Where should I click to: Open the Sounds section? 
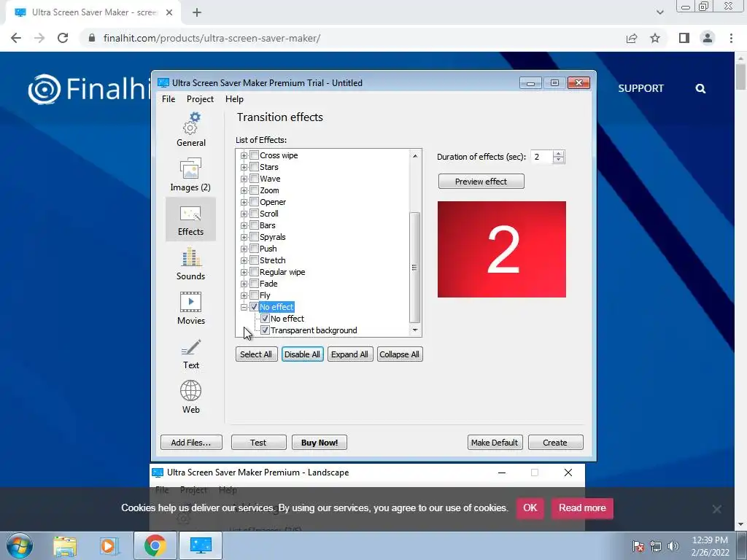(x=190, y=264)
